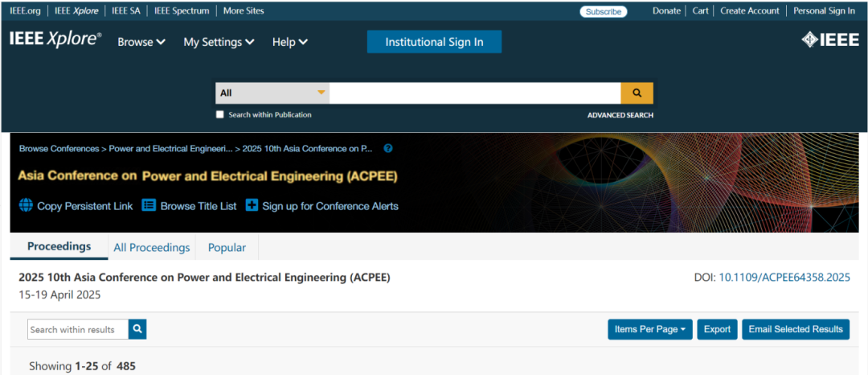Open the Cart link
The image size is (868, 375).
(700, 10)
